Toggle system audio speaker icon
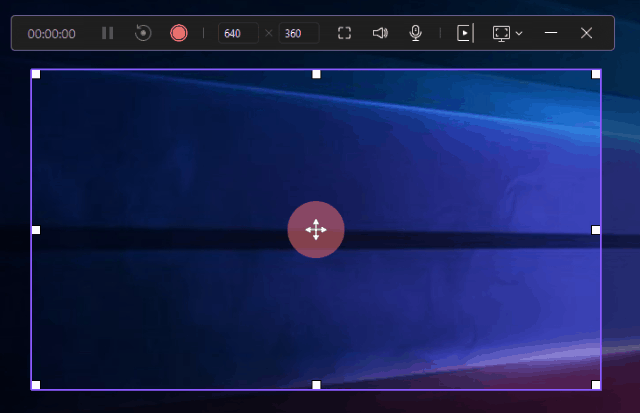Viewport: 640px width, 413px height. pyautogui.click(x=380, y=33)
